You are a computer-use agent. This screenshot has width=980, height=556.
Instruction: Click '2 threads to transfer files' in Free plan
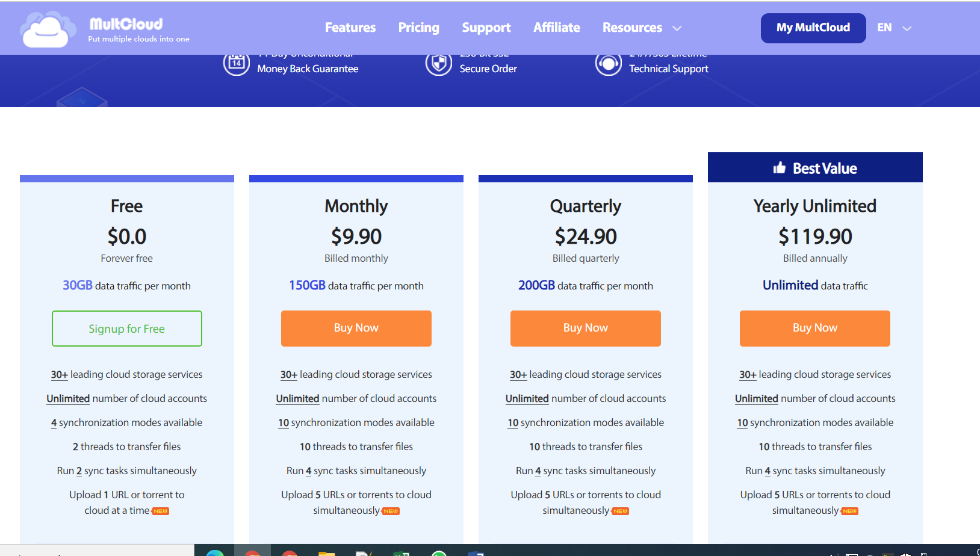pos(127,447)
